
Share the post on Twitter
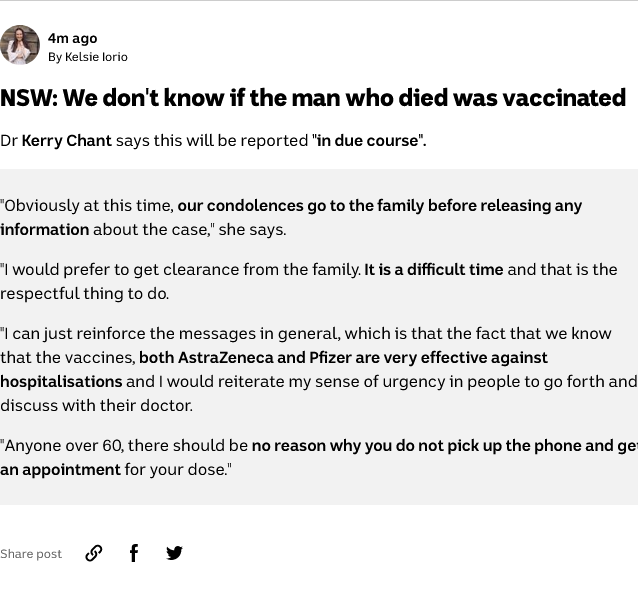pos(174,553)
